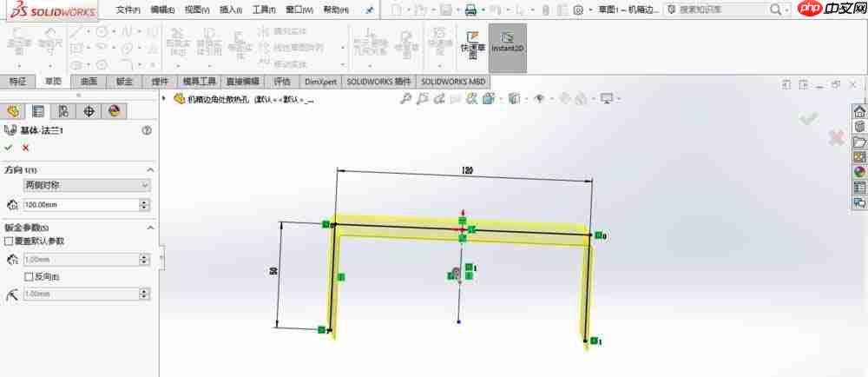Viewport: 868px width, 377px height.
Task: Tick the 反向 reverse direction checkbox
Action: [30, 276]
